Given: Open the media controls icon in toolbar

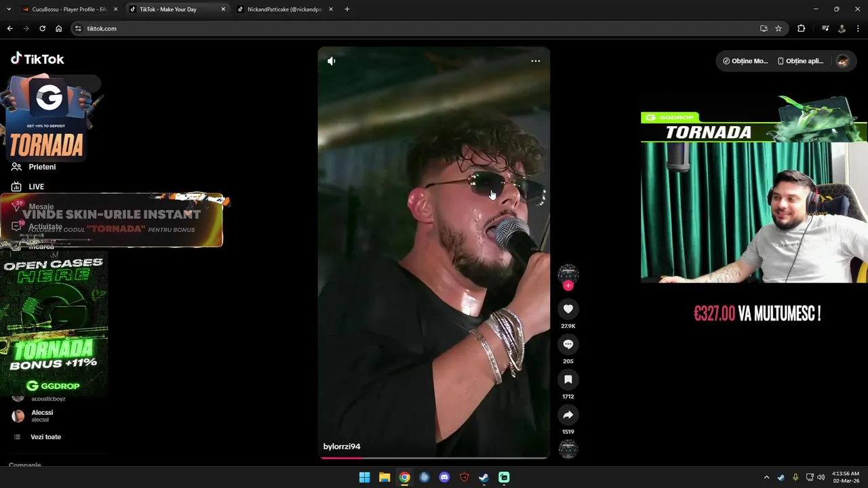Looking at the screenshot, I should point(825,28).
